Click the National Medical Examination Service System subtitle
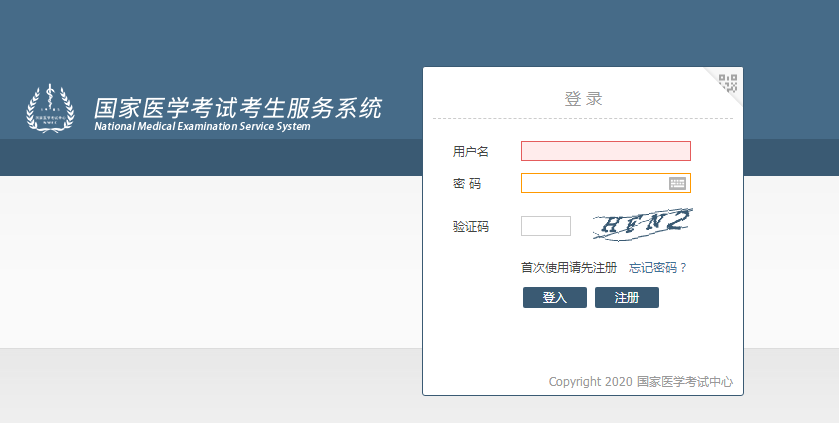 click(x=202, y=127)
